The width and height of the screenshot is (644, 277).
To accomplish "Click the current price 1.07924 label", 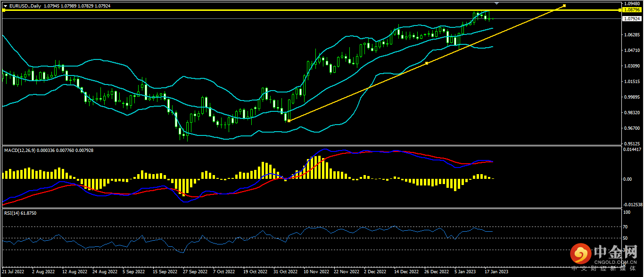I will coord(631,19).
